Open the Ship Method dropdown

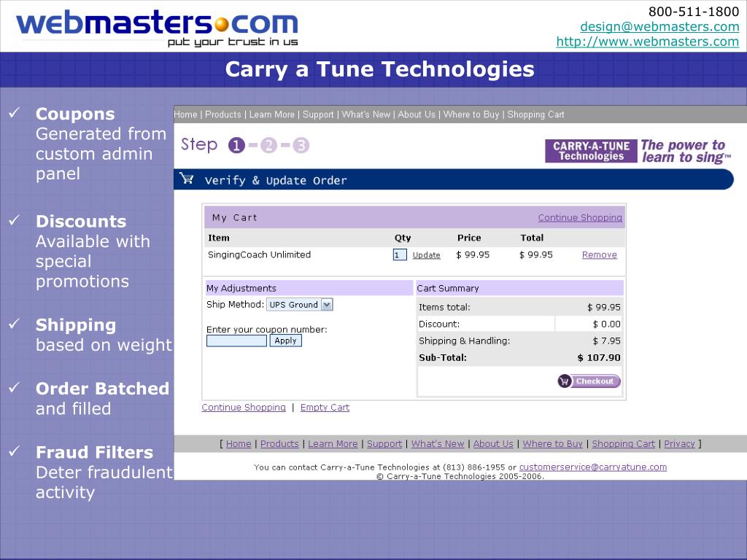click(300, 305)
